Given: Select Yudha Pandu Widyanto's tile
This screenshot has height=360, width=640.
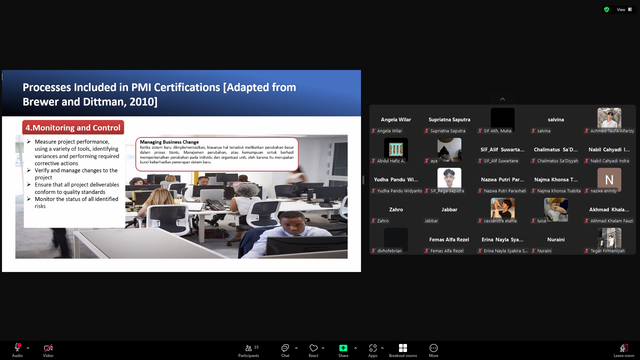Looking at the screenshot, I should [x=396, y=180].
